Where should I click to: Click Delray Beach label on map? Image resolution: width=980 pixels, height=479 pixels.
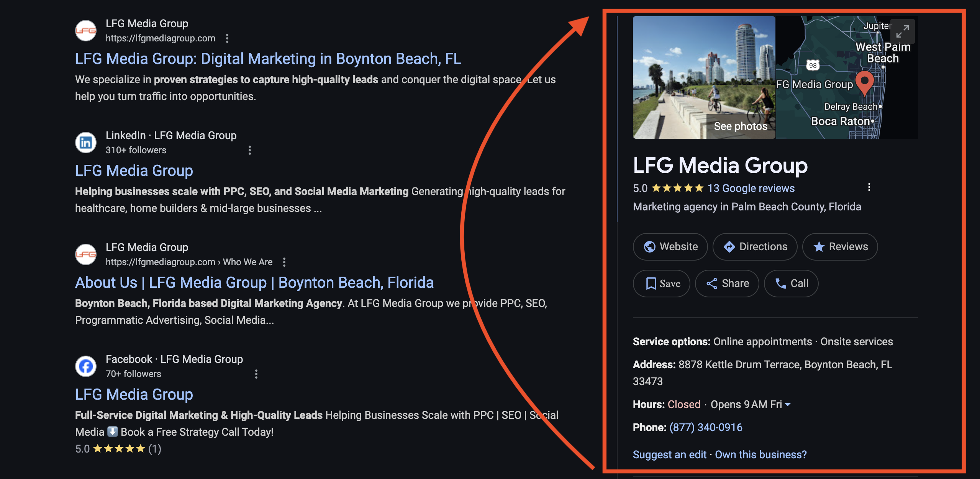(851, 107)
